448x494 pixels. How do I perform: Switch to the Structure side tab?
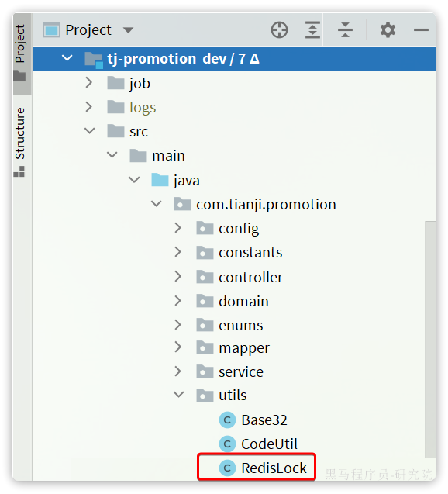click(x=20, y=142)
